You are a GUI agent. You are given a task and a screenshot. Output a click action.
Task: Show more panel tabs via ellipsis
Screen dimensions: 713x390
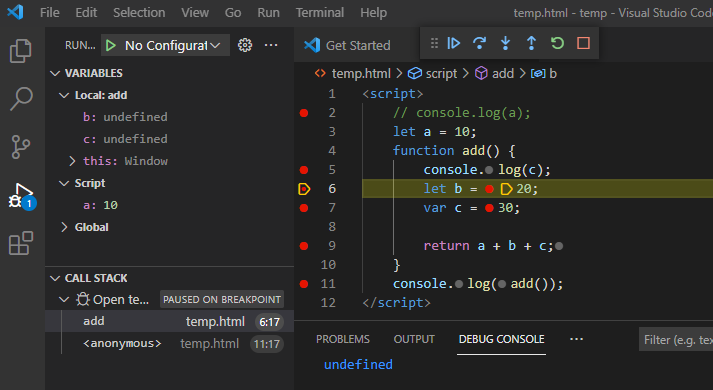pos(576,339)
